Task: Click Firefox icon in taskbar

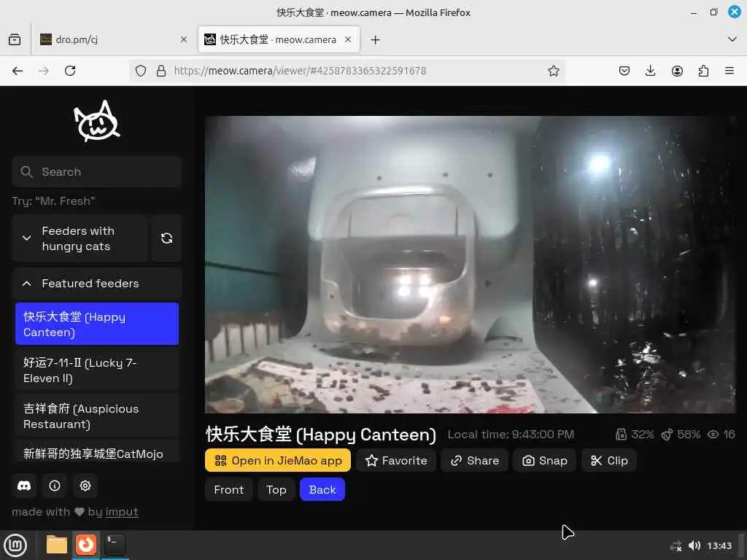Action: [x=86, y=545]
